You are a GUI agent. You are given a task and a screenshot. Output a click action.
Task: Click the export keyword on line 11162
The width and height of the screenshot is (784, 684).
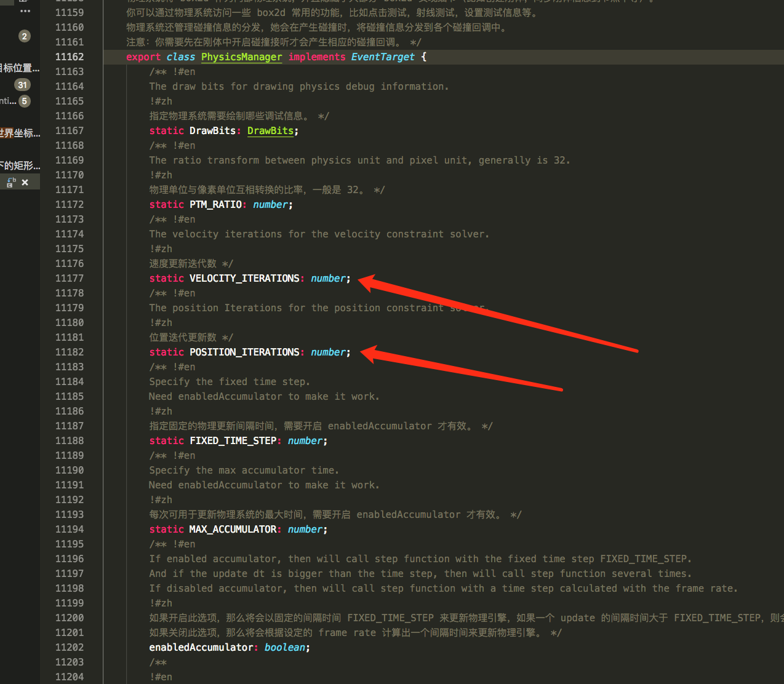[x=143, y=57]
